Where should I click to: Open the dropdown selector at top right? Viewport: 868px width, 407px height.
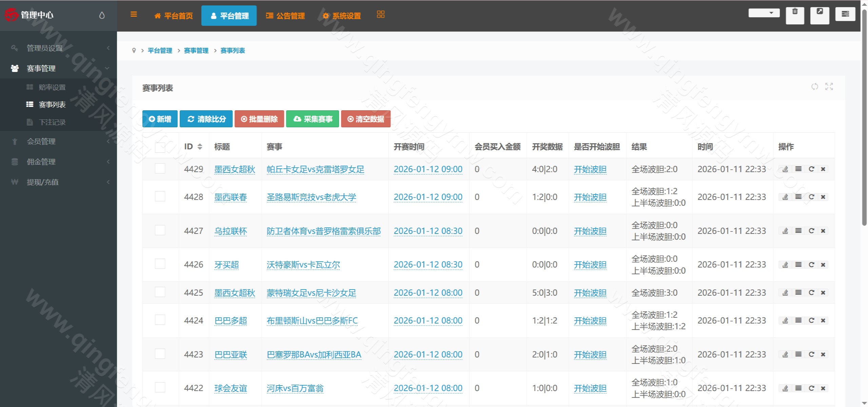(764, 13)
